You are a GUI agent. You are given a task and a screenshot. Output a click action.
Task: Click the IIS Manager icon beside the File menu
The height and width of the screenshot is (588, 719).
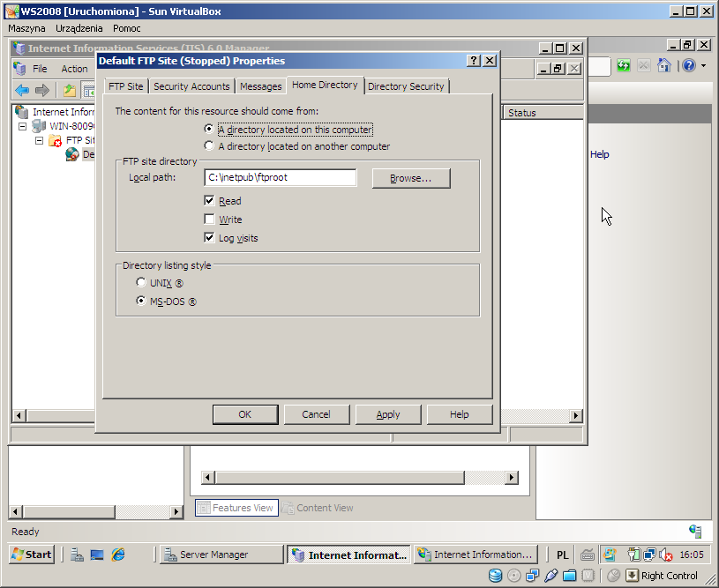point(19,69)
